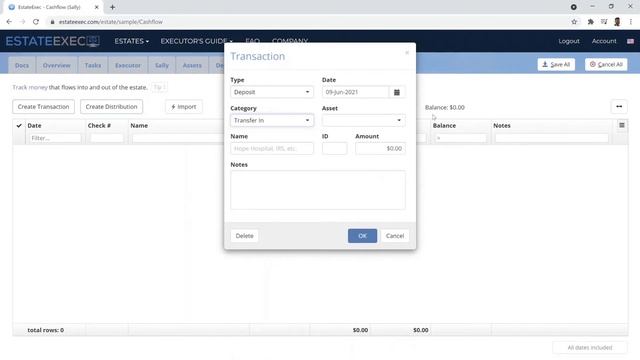Click the Check # filter box
The image size is (640, 360).
107,138
